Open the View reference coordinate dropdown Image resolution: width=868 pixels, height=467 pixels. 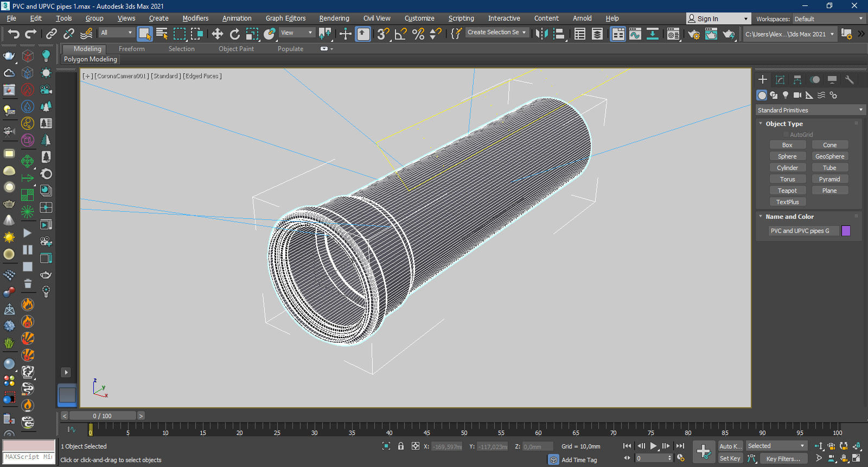pyautogui.click(x=297, y=33)
